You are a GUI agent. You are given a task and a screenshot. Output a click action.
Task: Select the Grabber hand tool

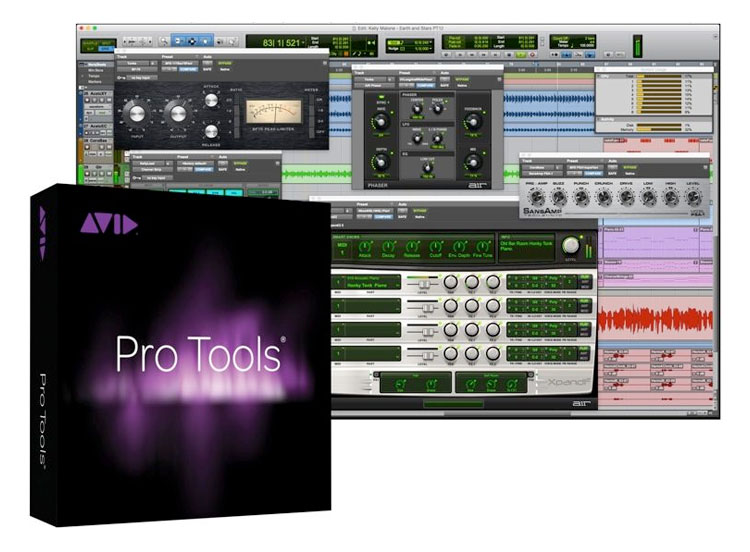point(205,41)
